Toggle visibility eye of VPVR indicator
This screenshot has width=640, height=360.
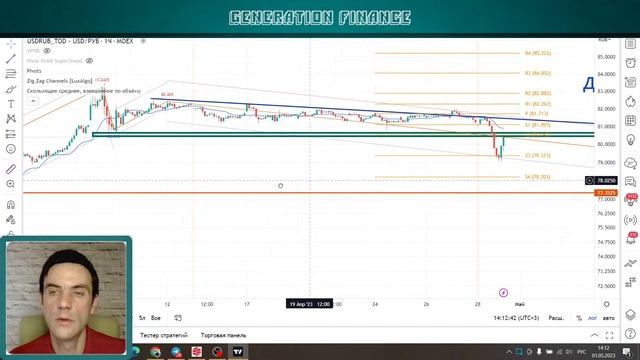(x=47, y=51)
